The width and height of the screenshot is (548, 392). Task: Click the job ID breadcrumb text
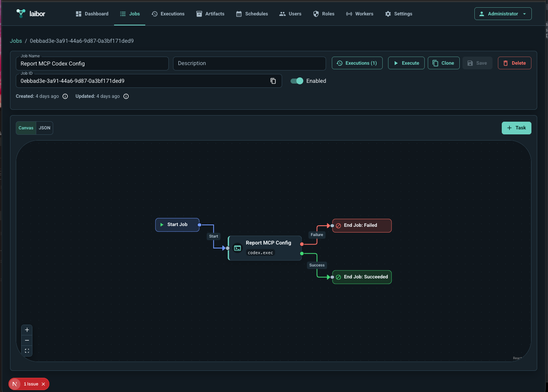[82, 41]
